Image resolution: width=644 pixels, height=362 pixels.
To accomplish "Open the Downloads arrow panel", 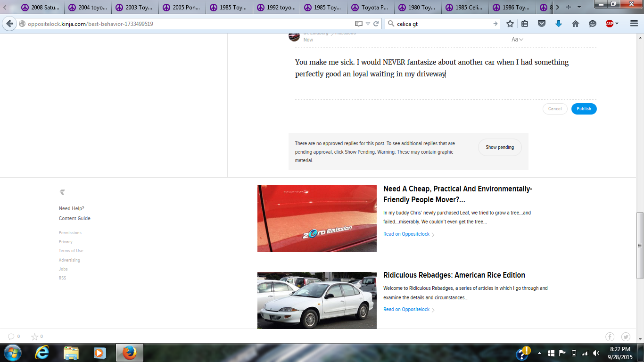I will click(x=559, y=24).
